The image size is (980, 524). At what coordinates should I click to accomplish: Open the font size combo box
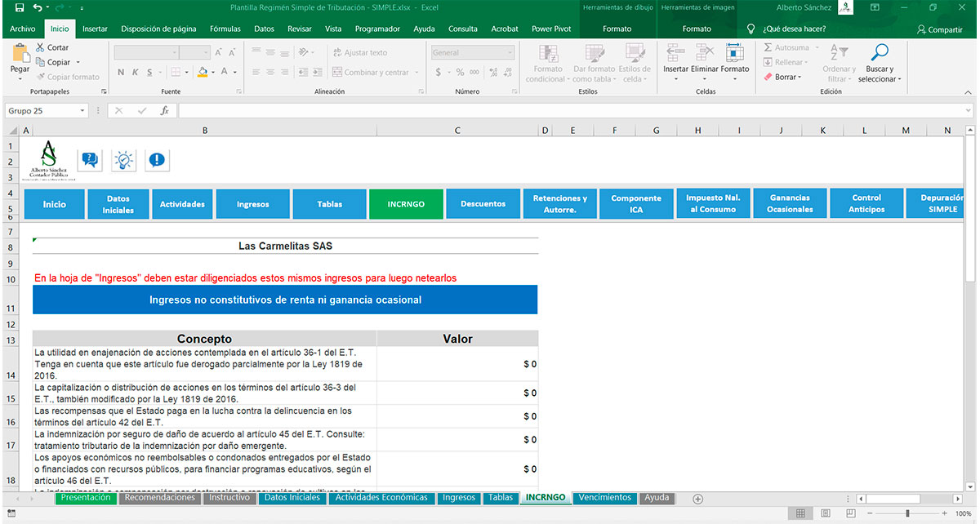point(195,52)
